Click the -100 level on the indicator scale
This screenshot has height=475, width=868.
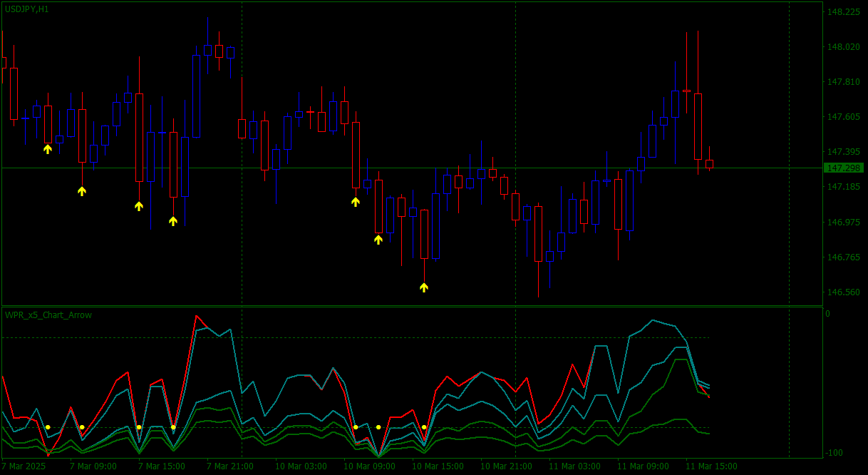click(834, 453)
